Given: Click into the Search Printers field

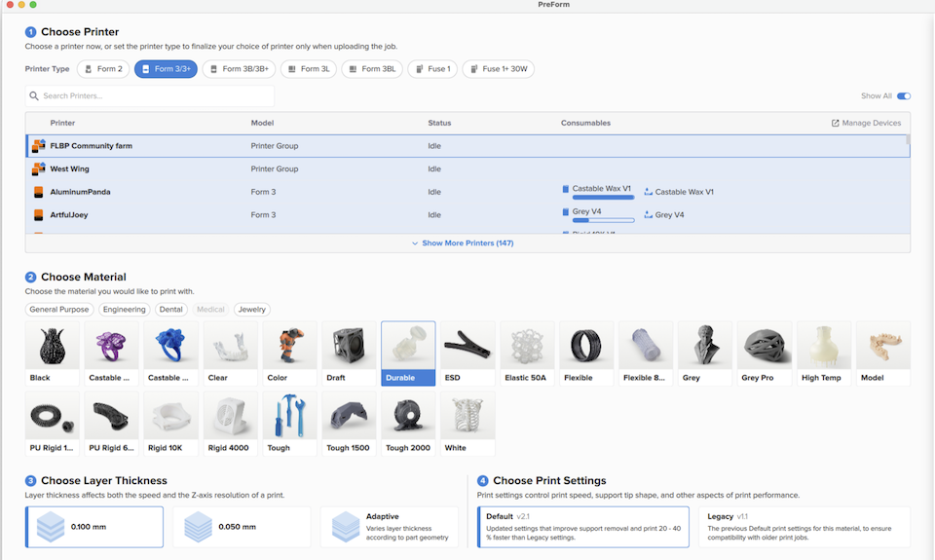Looking at the screenshot, I should [x=150, y=96].
